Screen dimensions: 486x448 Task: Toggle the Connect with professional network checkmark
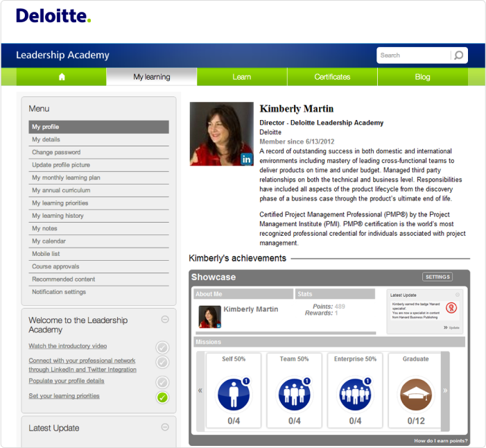[162, 362]
